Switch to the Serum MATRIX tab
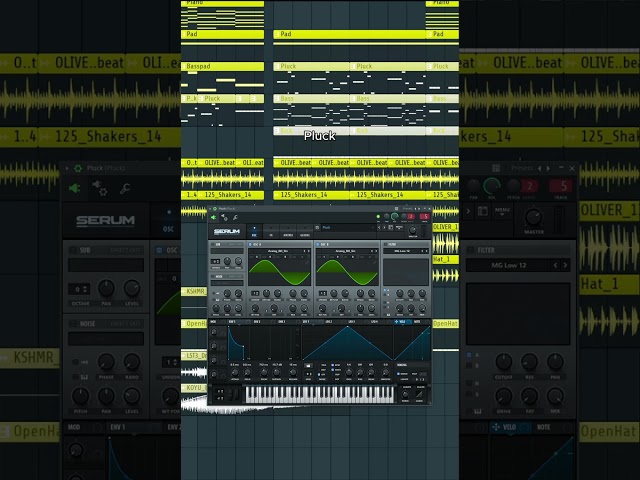 point(288,231)
